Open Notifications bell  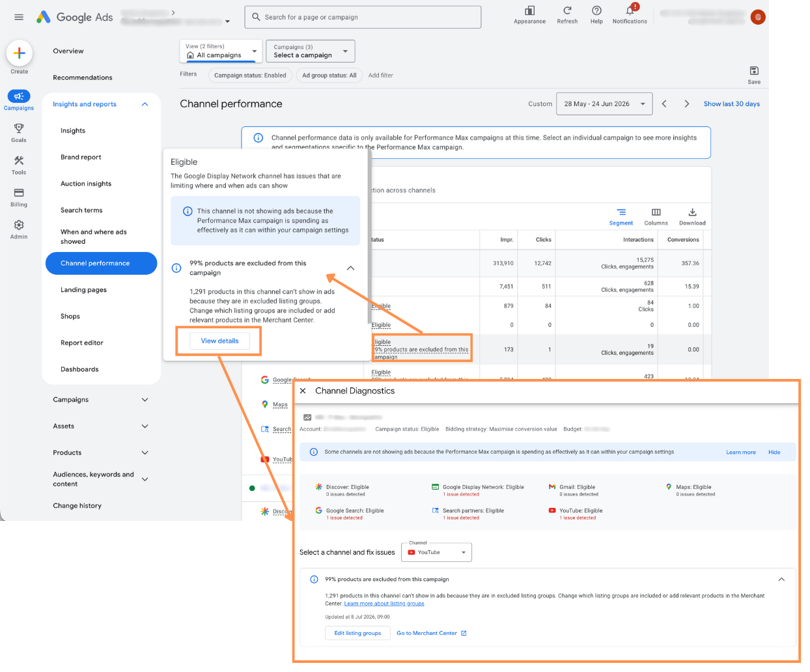[x=630, y=10]
